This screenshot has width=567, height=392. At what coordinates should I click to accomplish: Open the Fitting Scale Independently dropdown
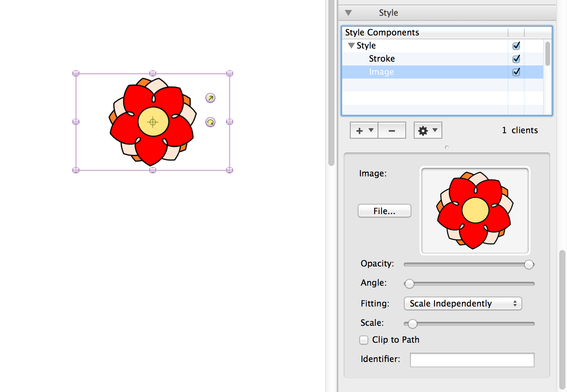[x=463, y=303]
